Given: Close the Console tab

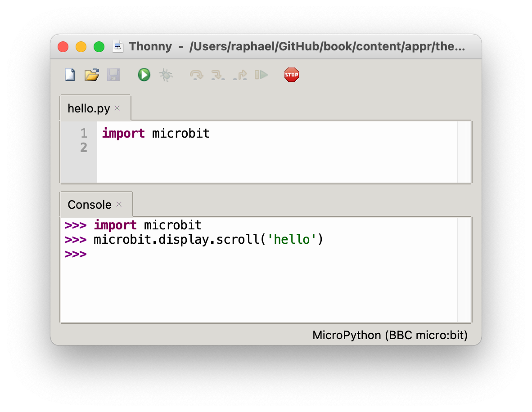Looking at the screenshot, I should point(119,204).
